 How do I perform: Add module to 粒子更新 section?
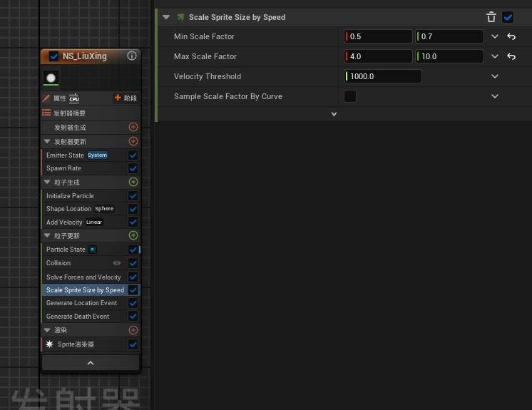pyautogui.click(x=133, y=235)
